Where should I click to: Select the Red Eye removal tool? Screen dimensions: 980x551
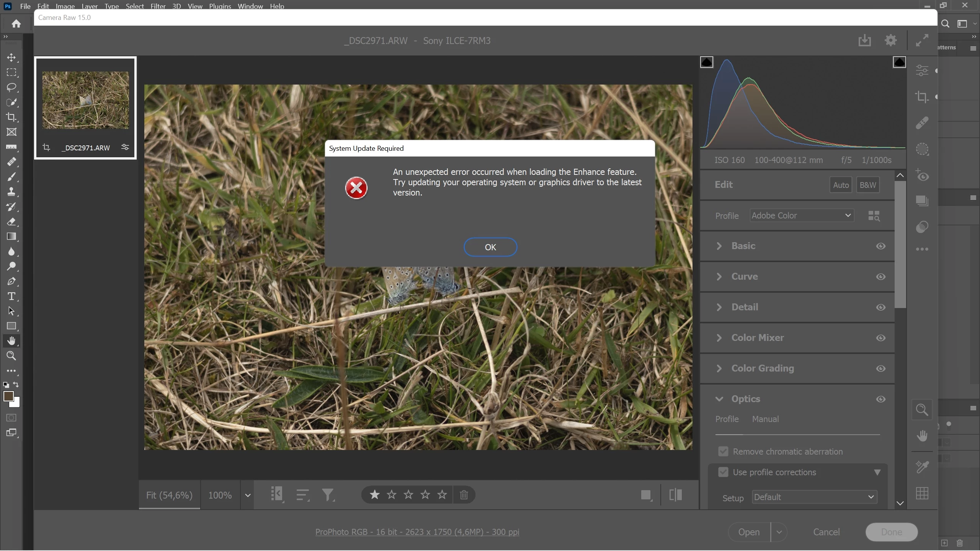[922, 175]
